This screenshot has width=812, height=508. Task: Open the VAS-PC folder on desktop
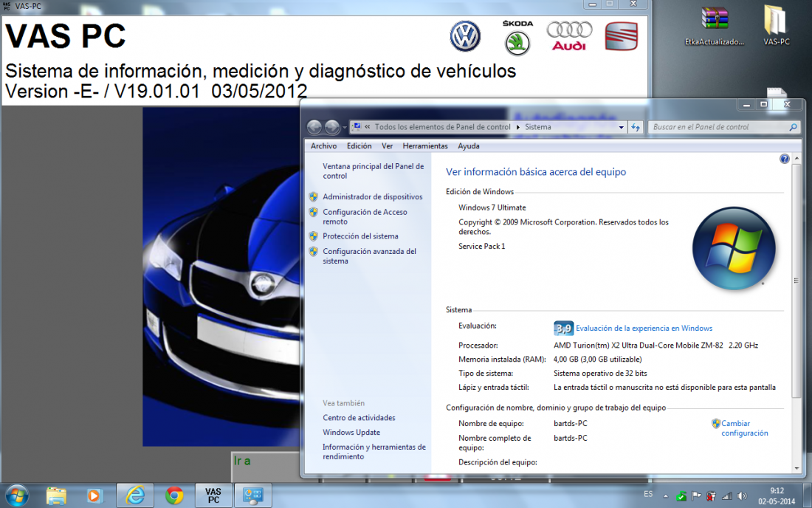point(776,26)
